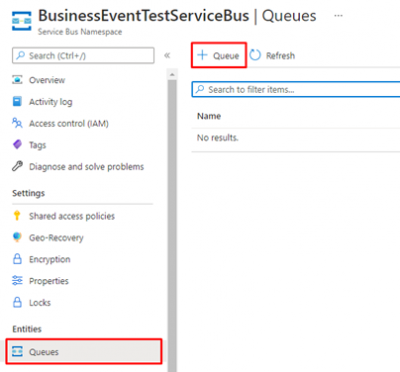Click the Properties sliders icon
400x372 pixels.
pos(17,280)
